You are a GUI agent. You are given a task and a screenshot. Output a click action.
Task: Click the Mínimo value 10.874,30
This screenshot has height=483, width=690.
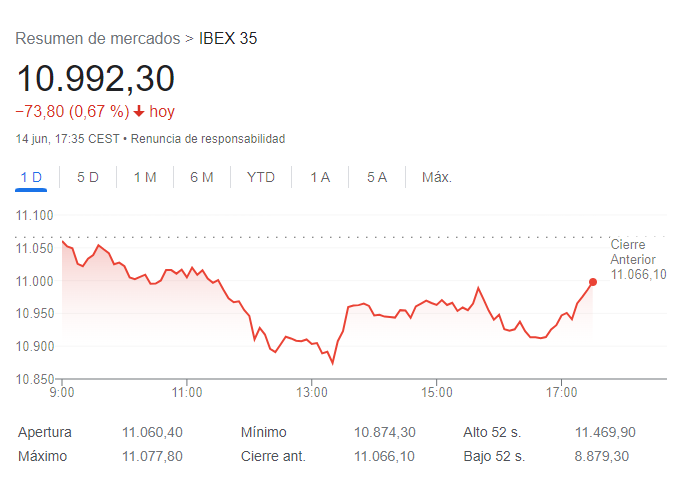coord(385,432)
